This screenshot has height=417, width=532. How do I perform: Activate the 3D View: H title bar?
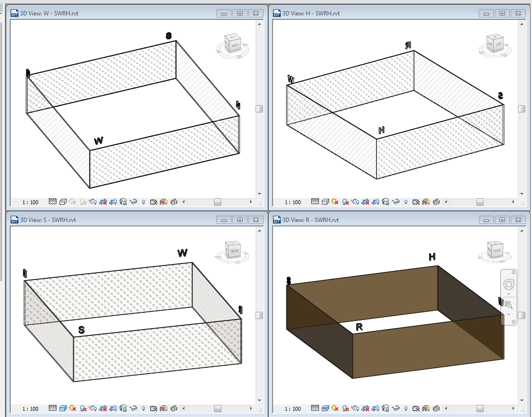pyautogui.click(x=398, y=13)
